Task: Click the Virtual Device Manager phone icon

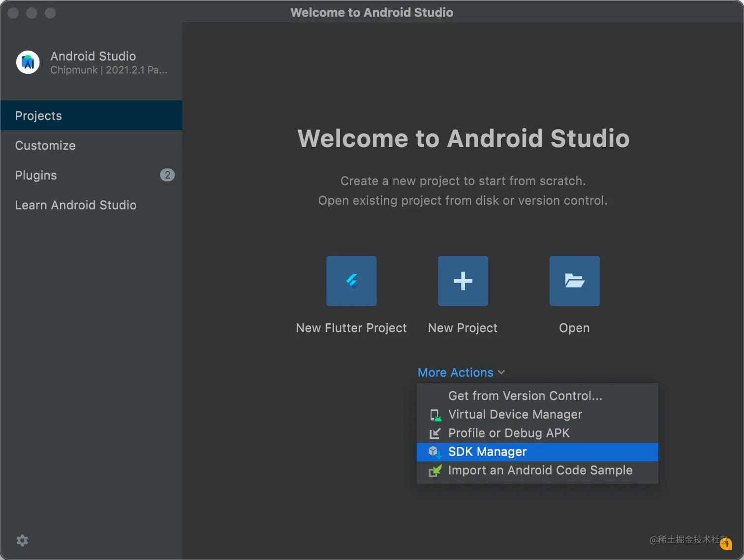Action: pos(435,415)
